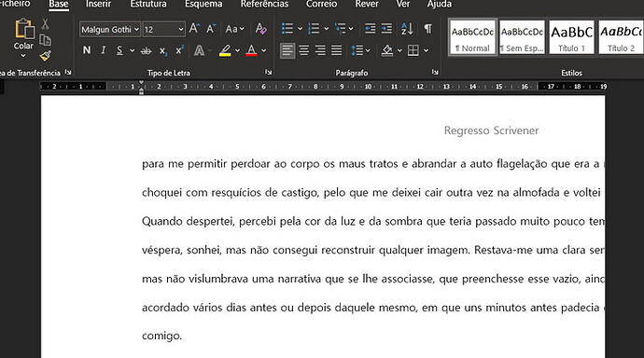The width and height of the screenshot is (644, 358).
Task: Switch to the Estrutura tab
Action: tap(148, 4)
